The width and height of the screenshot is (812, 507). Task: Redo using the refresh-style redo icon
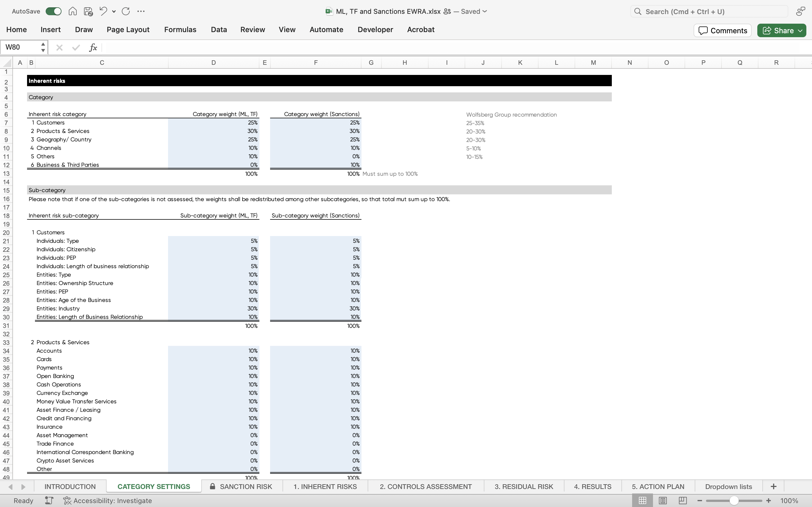point(126,11)
